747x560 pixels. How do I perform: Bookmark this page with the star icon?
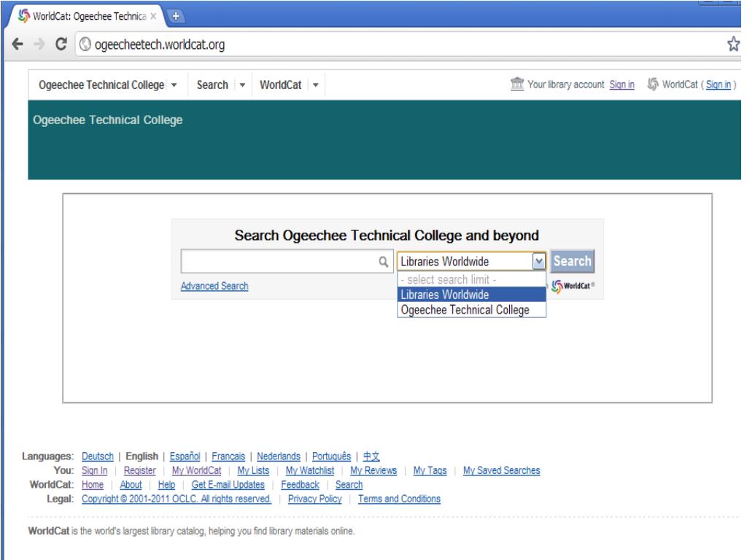[x=733, y=44]
